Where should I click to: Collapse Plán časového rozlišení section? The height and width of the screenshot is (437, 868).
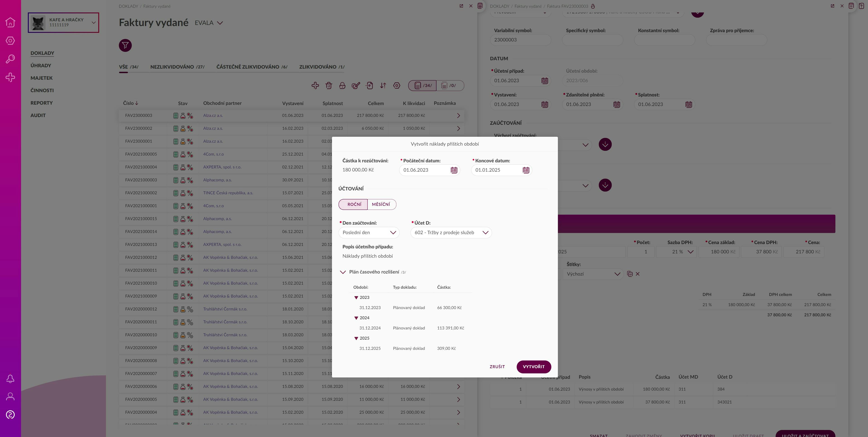pos(343,272)
